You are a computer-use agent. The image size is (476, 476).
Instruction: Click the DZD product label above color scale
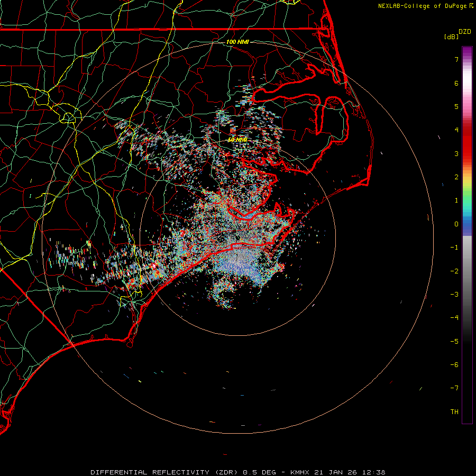coord(465,32)
